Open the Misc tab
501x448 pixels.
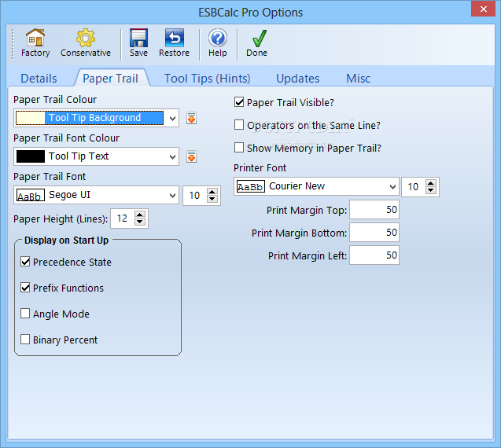click(x=358, y=79)
